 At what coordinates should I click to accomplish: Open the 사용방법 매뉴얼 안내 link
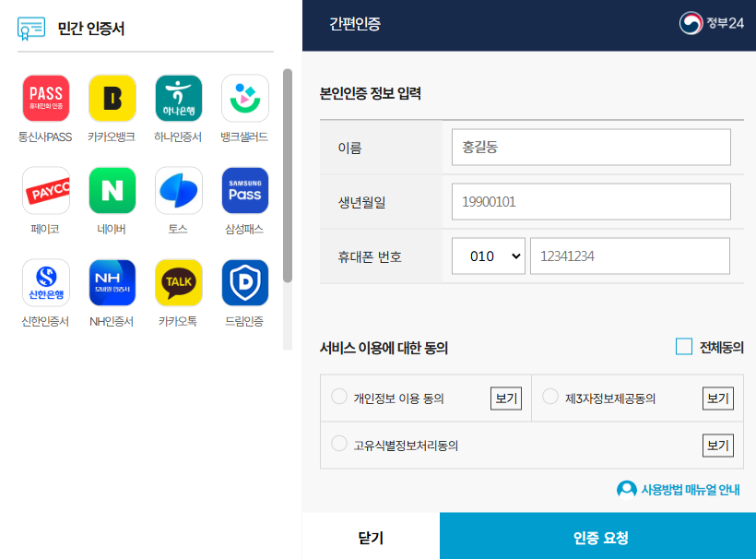point(690,490)
